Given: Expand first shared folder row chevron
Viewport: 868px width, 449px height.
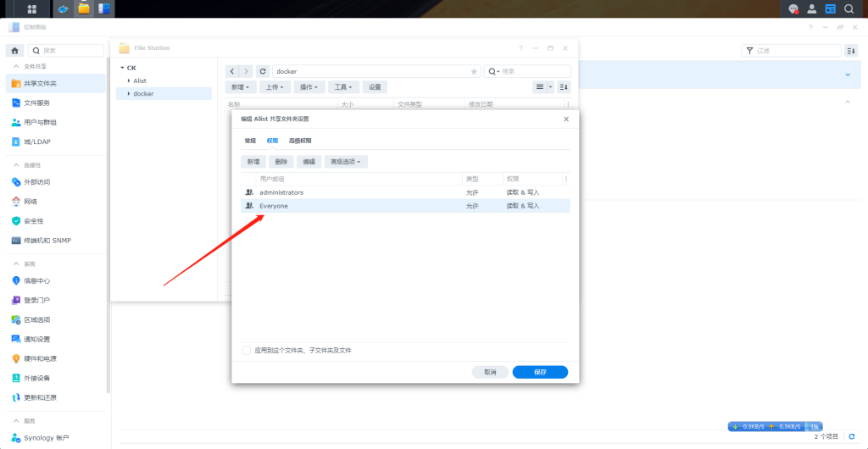Looking at the screenshot, I should pos(847,75).
